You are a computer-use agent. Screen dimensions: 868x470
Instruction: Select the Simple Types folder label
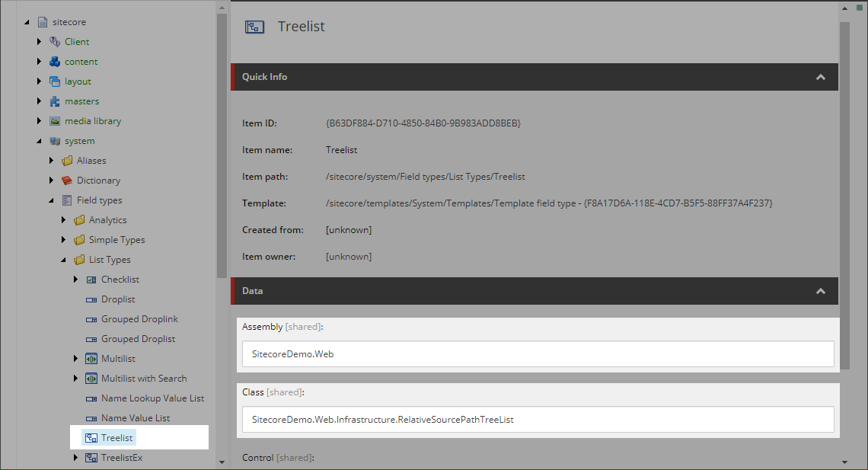116,240
